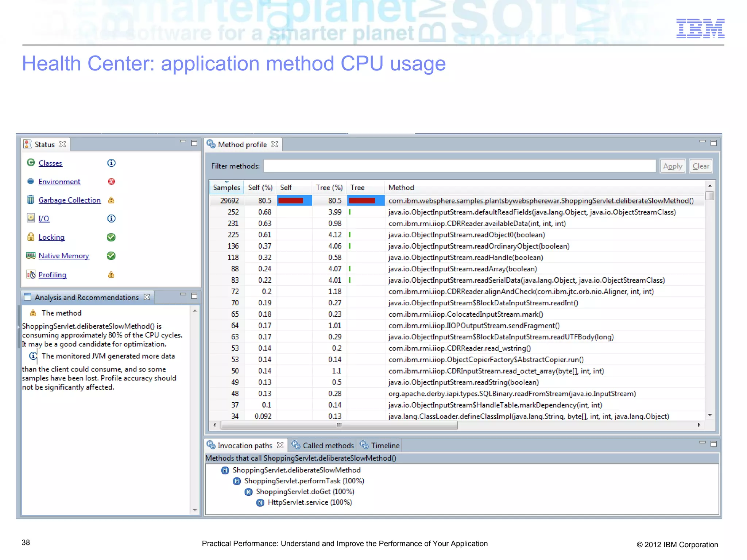Click into the Filter methods input field
The image size is (747, 560).
pos(459,166)
